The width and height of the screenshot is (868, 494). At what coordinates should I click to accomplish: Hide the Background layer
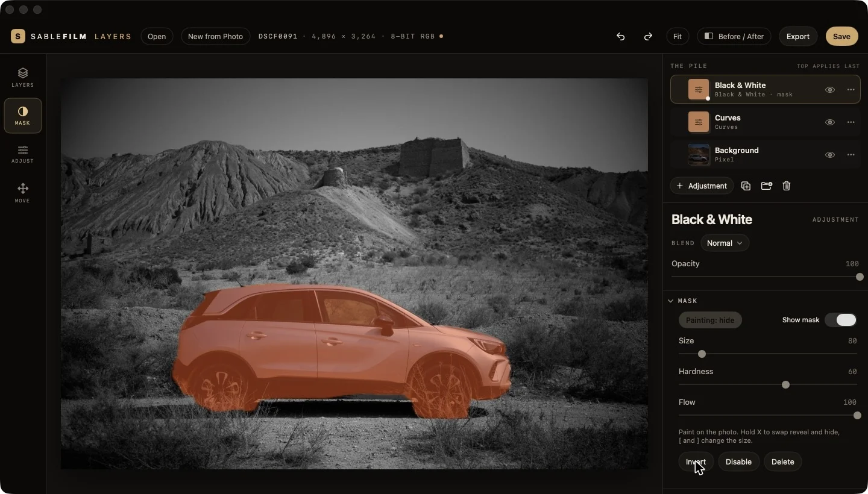click(830, 155)
